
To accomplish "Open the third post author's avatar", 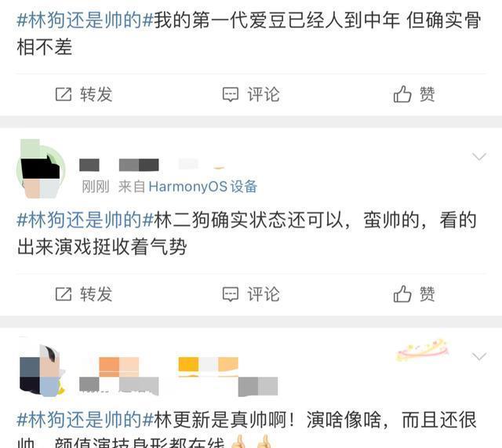I will tap(41, 370).
